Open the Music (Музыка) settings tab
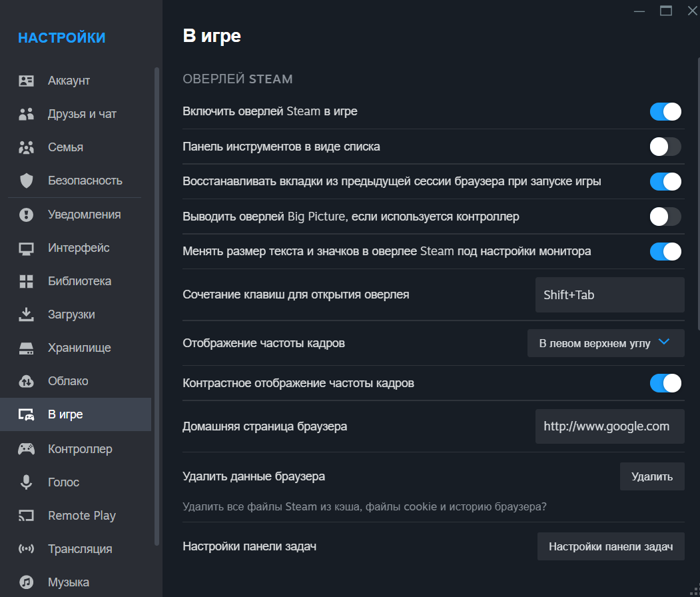 point(68,582)
